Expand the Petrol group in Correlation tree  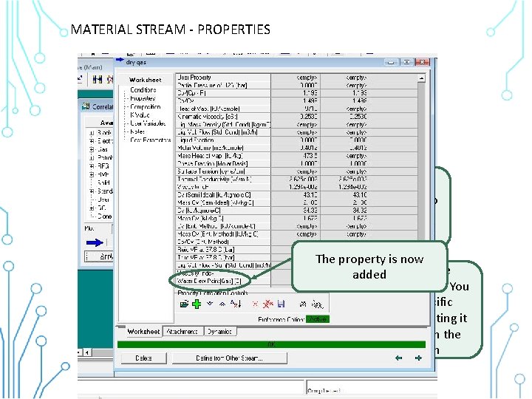pos(92,158)
